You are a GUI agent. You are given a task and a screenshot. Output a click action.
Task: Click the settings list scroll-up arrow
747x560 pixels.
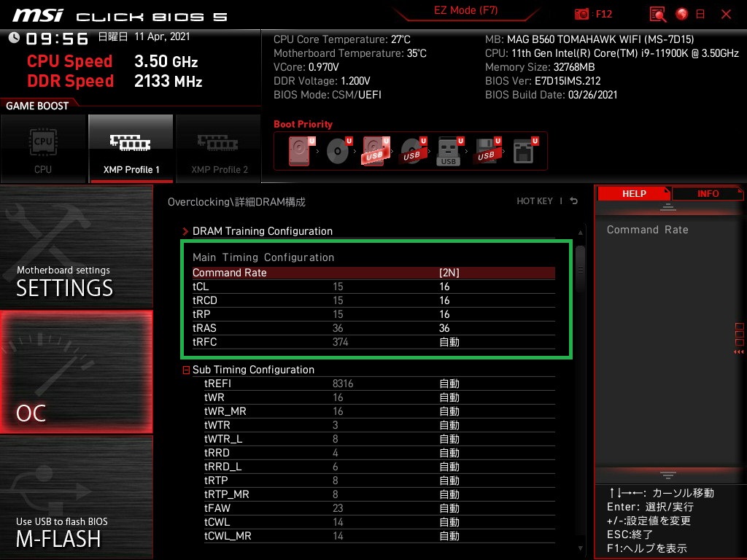pyautogui.click(x=580, y=233)
